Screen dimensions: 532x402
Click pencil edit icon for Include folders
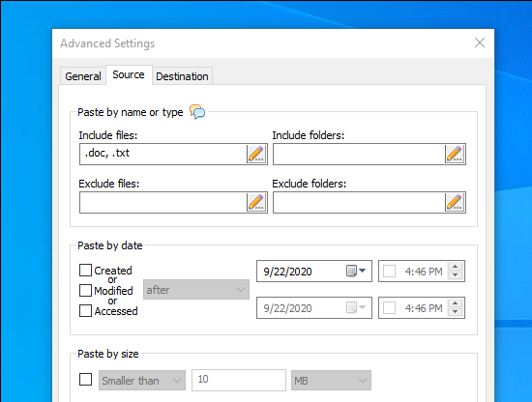tap(455, 155)
